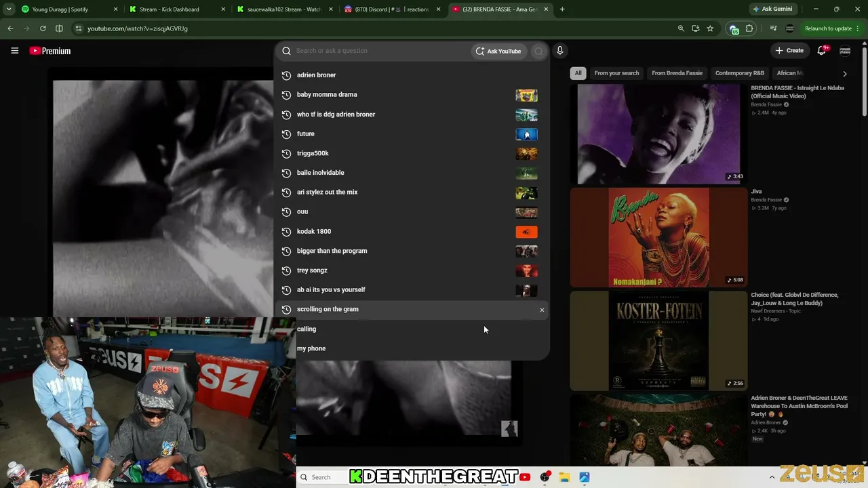Select the 'All' filter chip
The height and width of the screenshot is (488, 868).
(x=578, y=73)
